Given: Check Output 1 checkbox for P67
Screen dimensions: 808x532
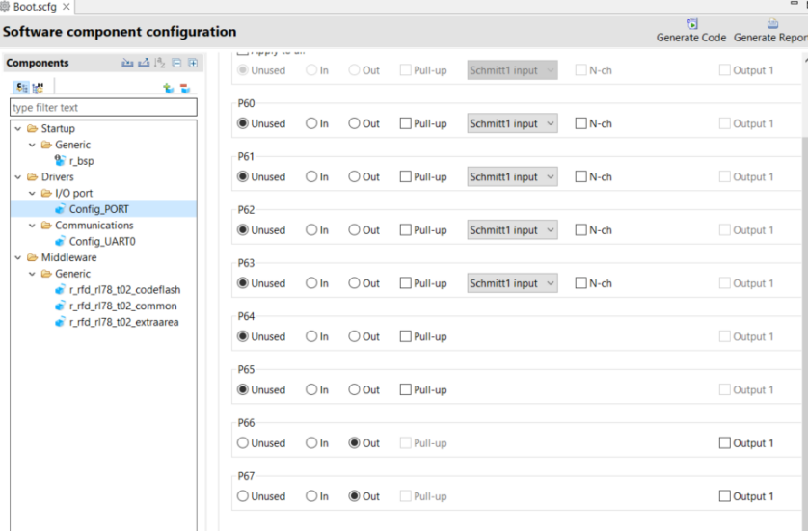Looking at the screenshot, I should [724, 496].
